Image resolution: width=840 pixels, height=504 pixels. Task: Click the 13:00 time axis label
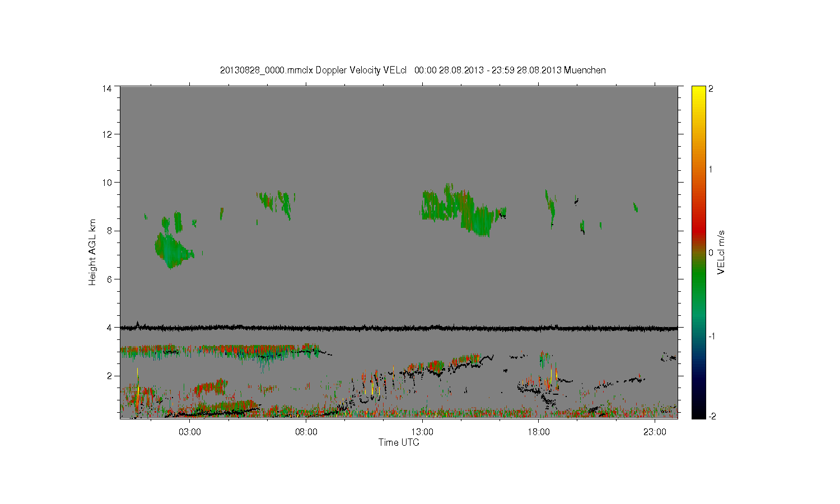(x=422, y=432)
